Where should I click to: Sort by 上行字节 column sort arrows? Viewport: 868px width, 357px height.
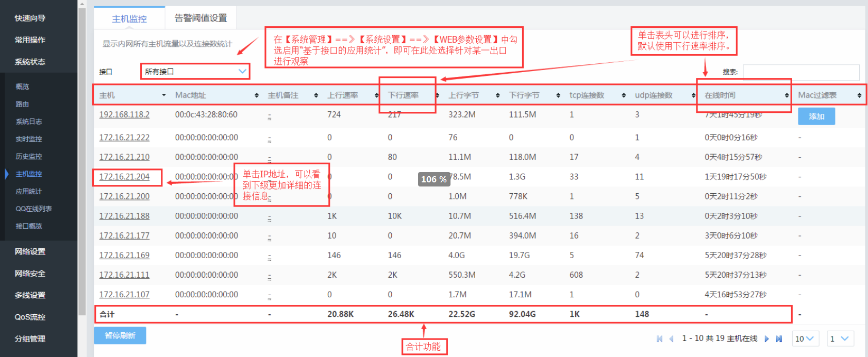point(497,95)
